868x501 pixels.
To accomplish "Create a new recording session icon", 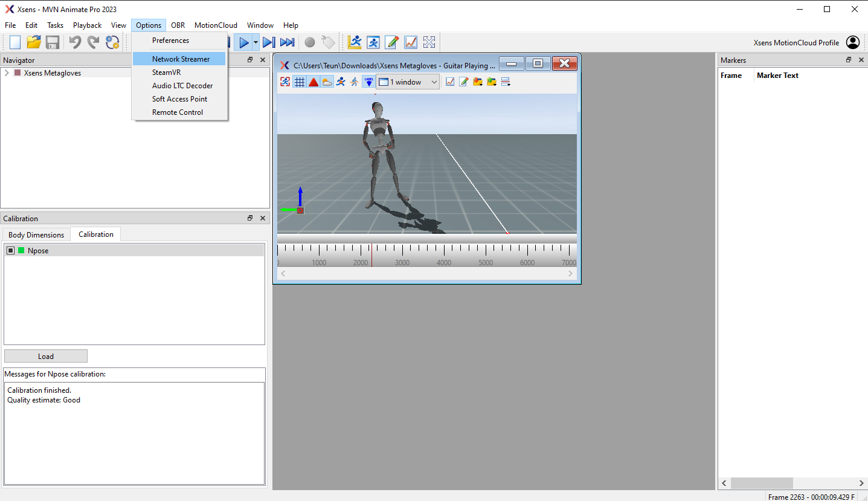I will tap(15, 42).
